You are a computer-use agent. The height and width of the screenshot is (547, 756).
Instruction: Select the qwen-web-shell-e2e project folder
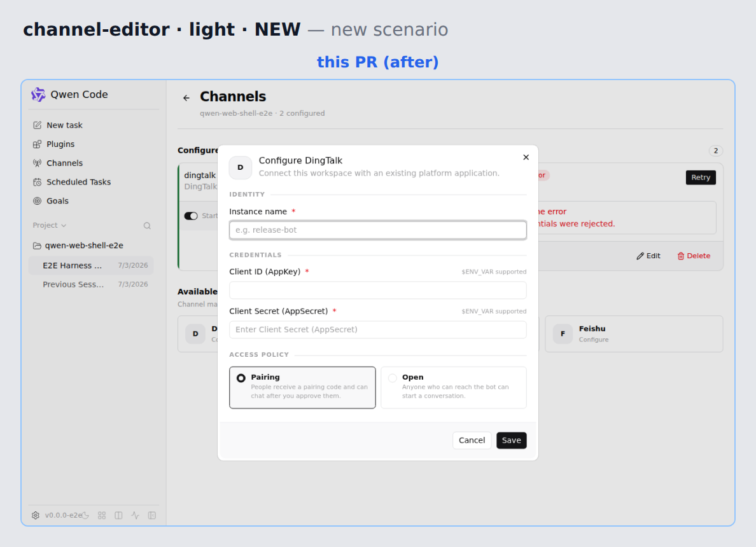pos(90,246)
